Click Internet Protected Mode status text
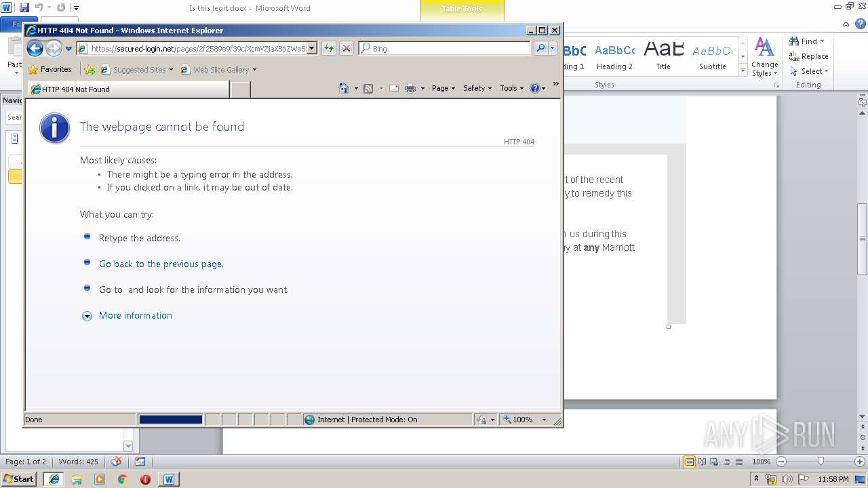 pyautogui.click(x=367, y=420)
